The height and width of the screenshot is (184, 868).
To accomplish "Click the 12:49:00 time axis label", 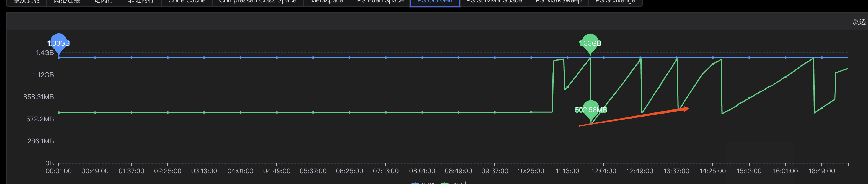I will tap(640, 171).
